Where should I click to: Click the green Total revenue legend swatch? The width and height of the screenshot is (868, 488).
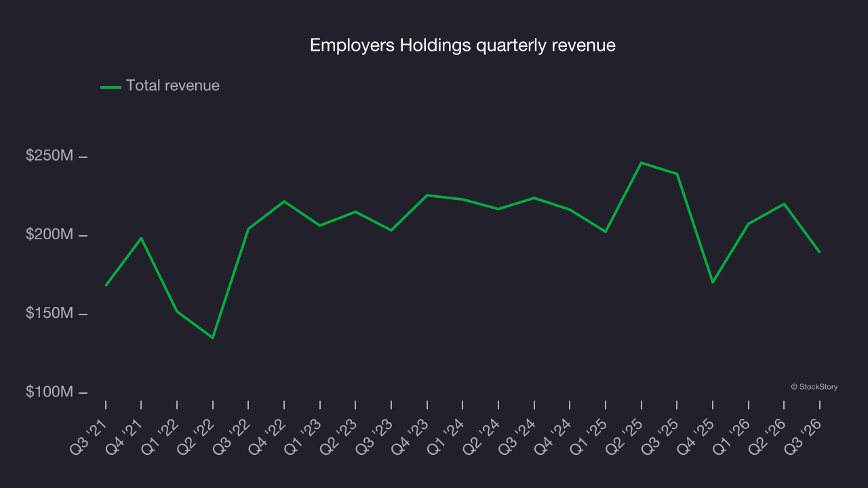tap(111, 87)
